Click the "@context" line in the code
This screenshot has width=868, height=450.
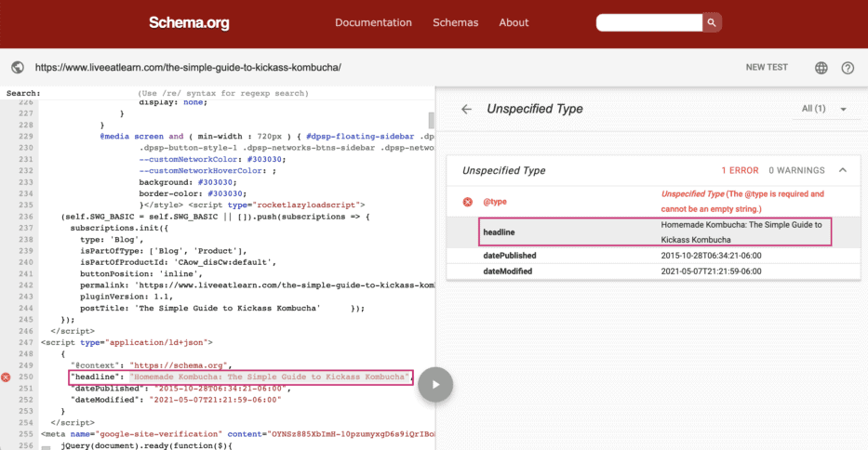[x=151, y=365]
